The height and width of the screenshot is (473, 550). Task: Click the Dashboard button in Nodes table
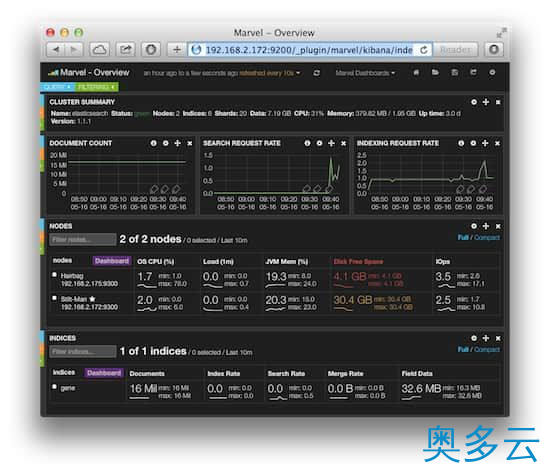112,261
